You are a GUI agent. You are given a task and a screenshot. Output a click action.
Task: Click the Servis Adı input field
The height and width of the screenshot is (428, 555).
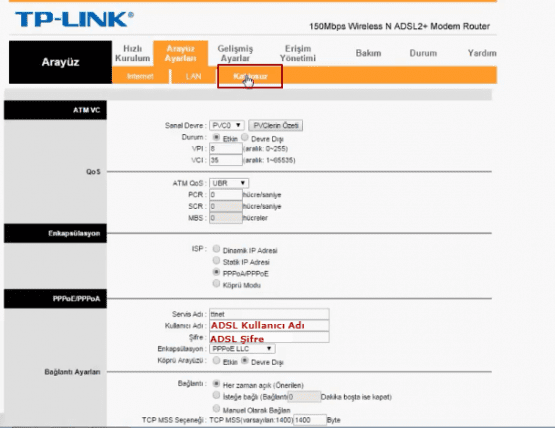[269, 314]
